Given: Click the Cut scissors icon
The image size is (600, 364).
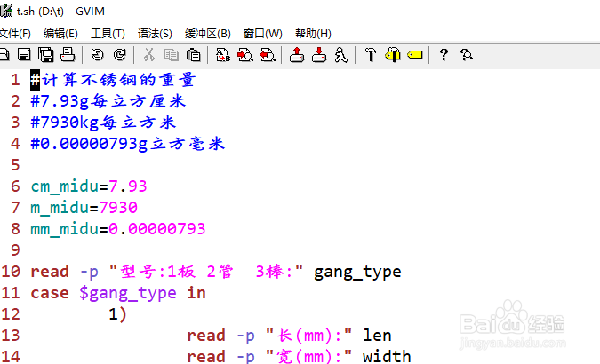Looking at the screenshot, I should point(148,55).
